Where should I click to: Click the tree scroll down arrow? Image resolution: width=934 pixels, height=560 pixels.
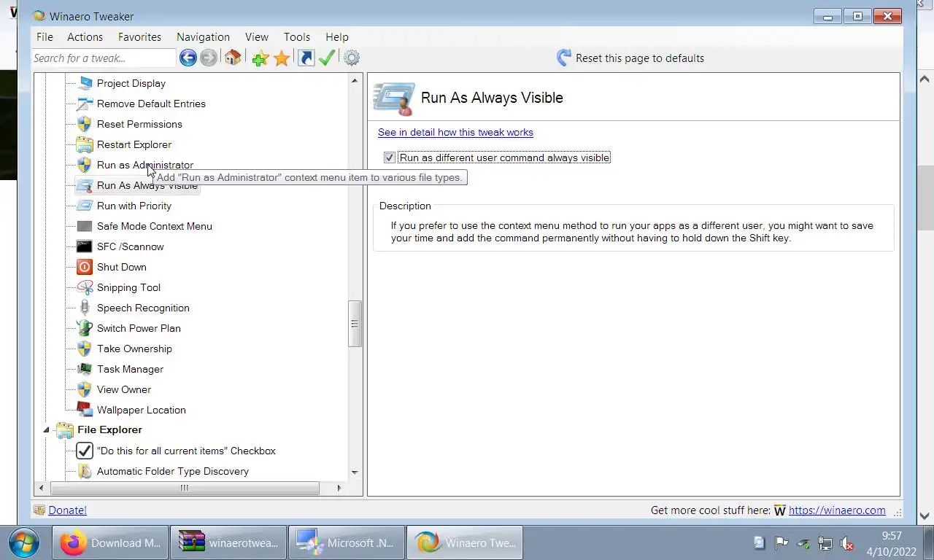[355, 472]
